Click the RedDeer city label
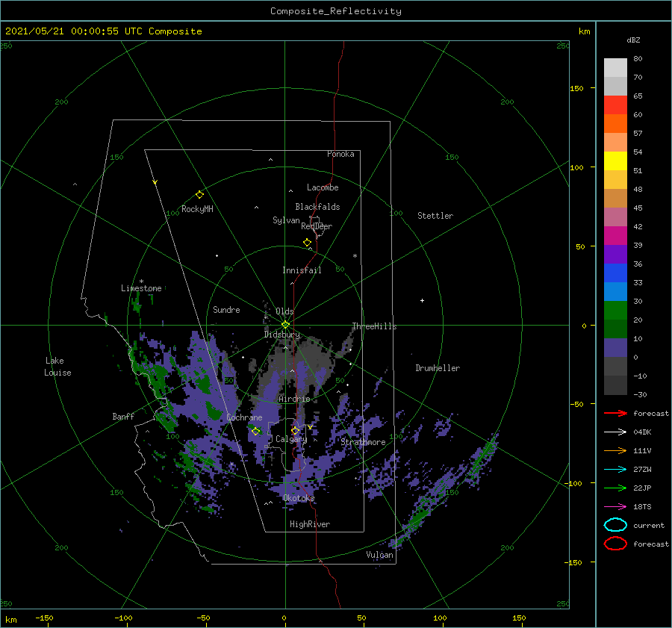Screen dimensions: 672x628 [317, 226]
